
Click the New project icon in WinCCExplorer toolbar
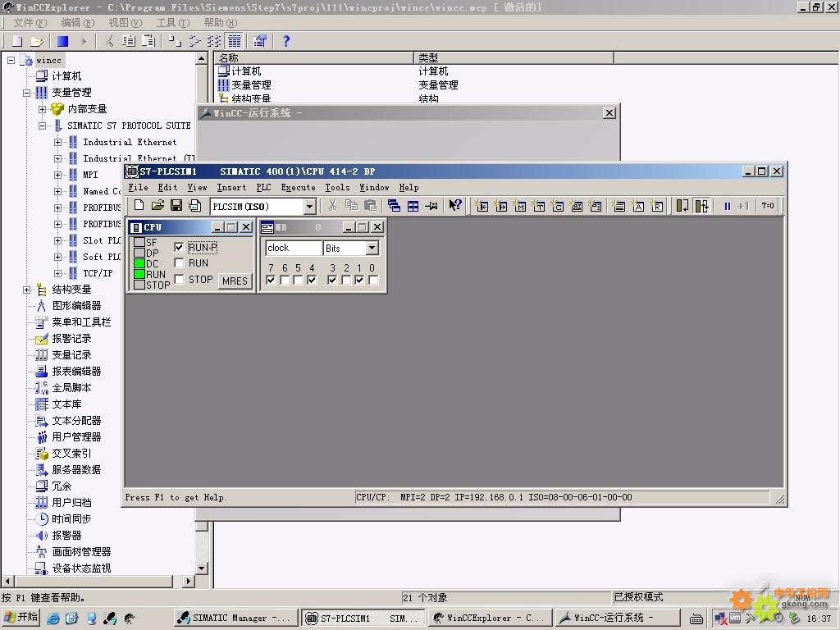coord(18,41)
